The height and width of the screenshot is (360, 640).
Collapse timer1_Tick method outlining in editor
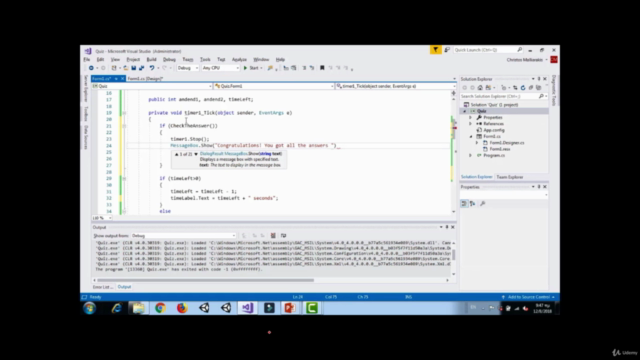pyautogui.click(x=124, y=113)
